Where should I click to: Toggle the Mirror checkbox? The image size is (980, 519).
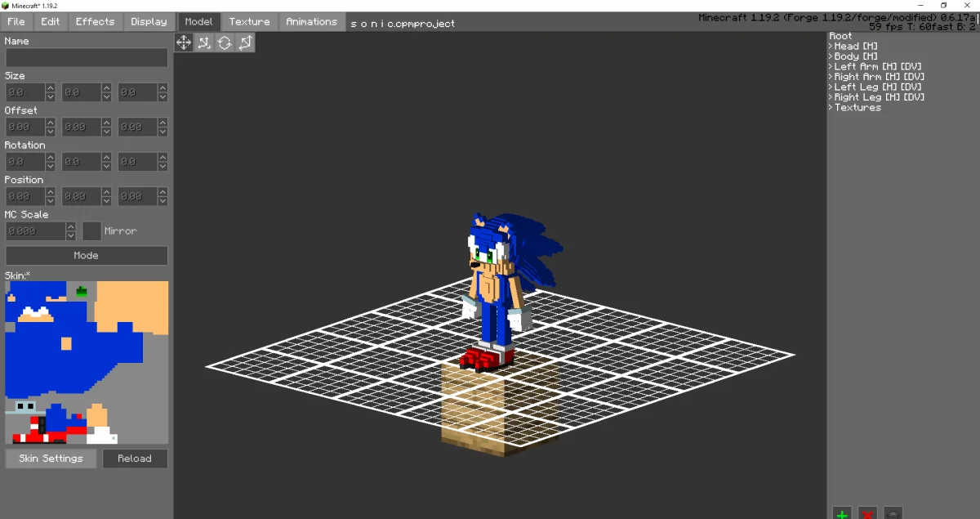[91, 231]
